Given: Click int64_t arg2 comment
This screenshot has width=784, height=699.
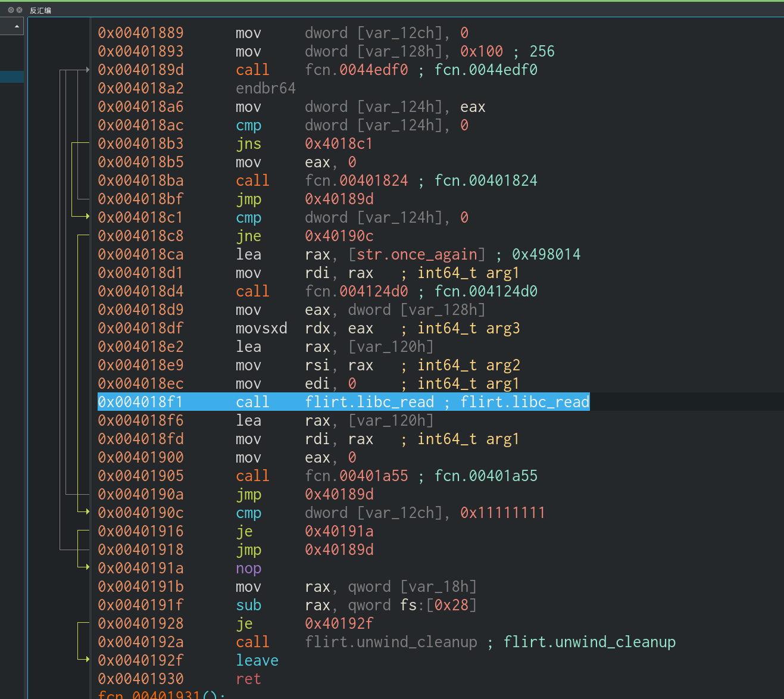Looking at the screenshot, I should (468, 365).
